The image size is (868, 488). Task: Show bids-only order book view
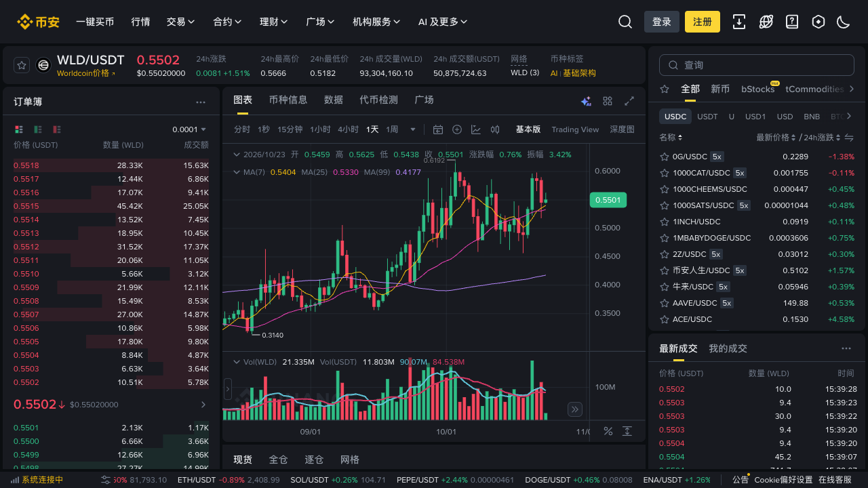[x=38, y=129]
